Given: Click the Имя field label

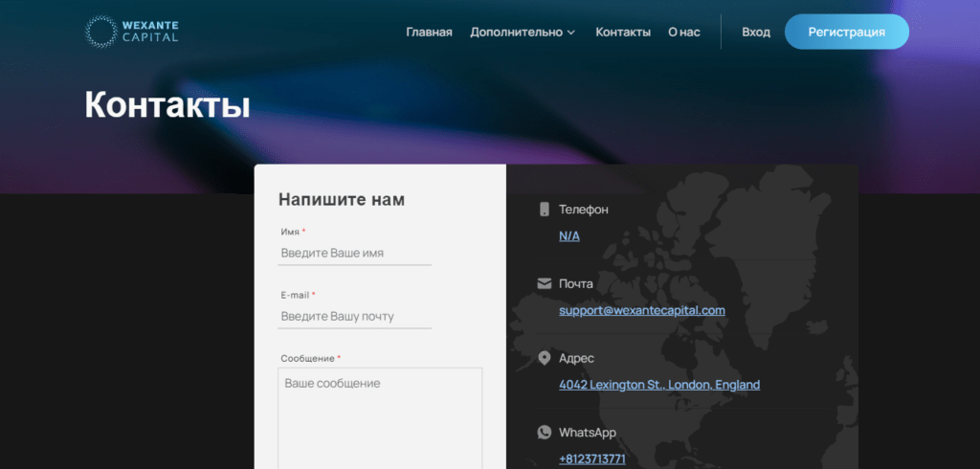Looking at the screenshot, I should click(x=290, y=232).
